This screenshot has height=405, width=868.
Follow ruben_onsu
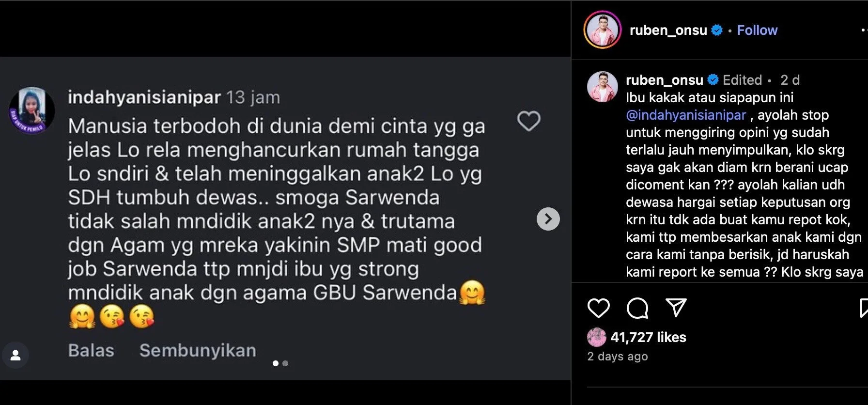[757, 30]
